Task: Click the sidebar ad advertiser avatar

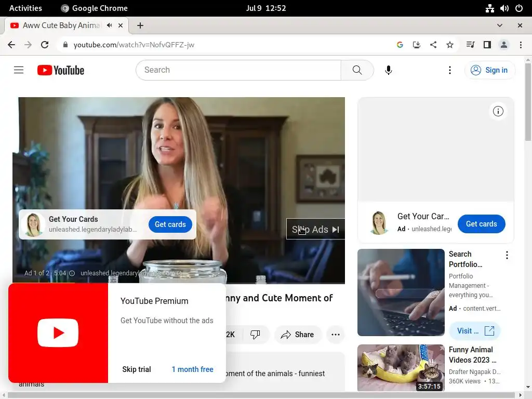Action: click(379, 223)
